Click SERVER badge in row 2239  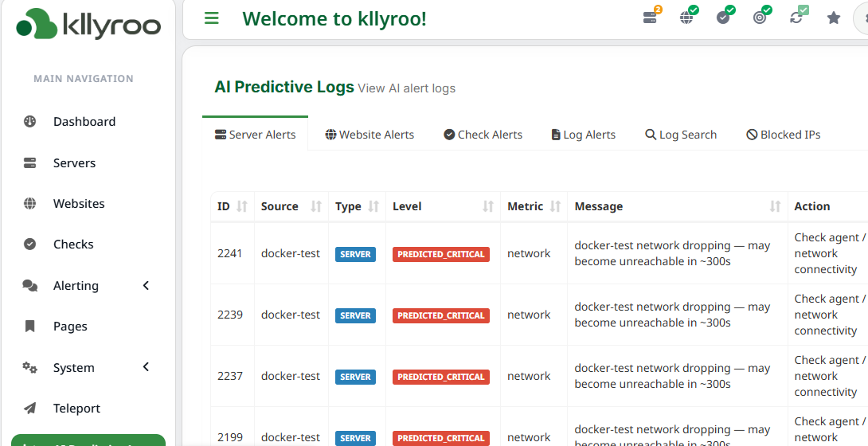click(355, 315)
